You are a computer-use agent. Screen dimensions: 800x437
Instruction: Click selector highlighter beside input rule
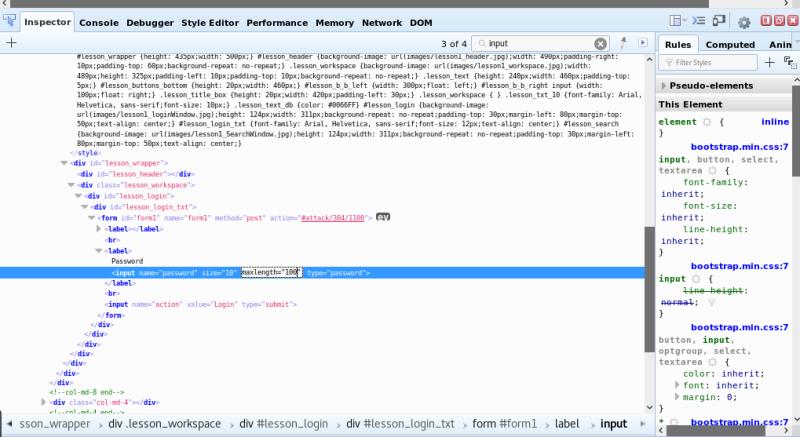pyautogui.click(x=696, y=279)
